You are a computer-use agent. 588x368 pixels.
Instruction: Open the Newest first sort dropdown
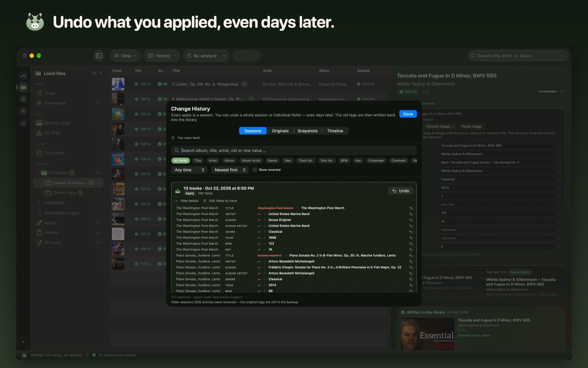(x=230, y=170)
